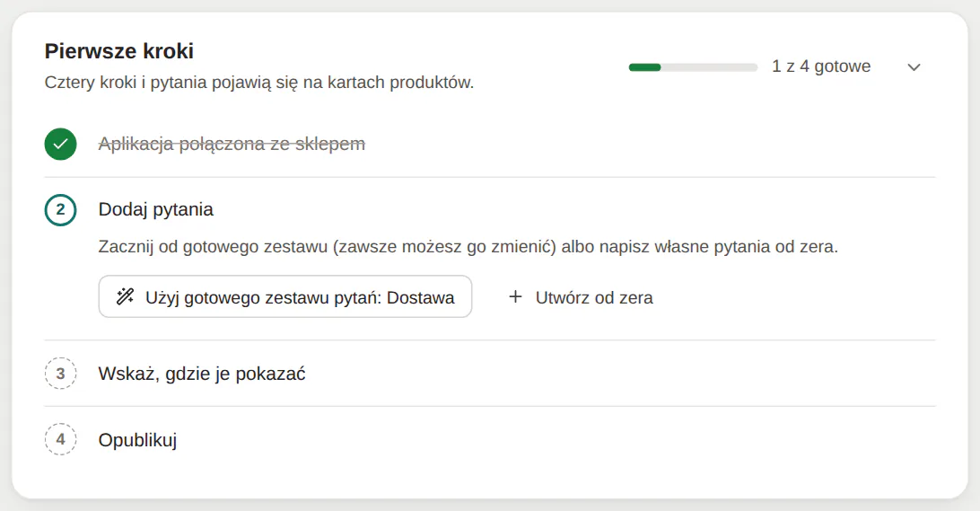980x511 pixels.
Task: Click completed step Aplikacja połączona ze sklepem
Action: click(232, 144)
